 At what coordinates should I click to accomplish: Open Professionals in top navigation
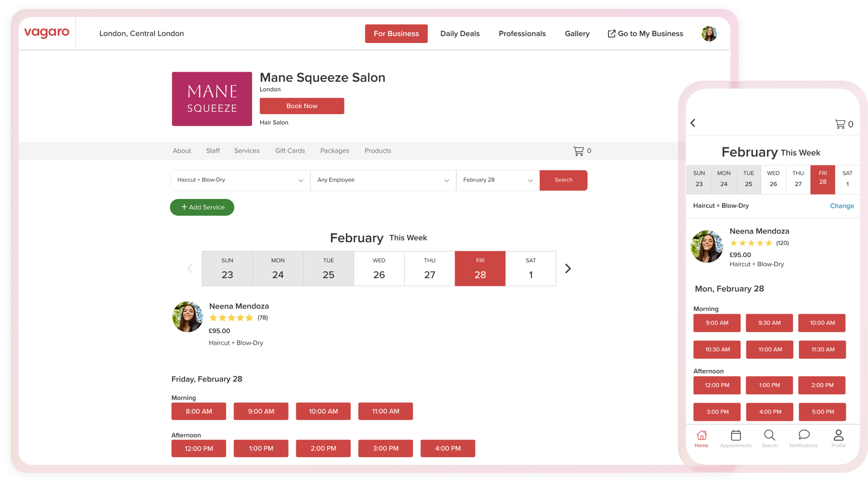(522, 34)
